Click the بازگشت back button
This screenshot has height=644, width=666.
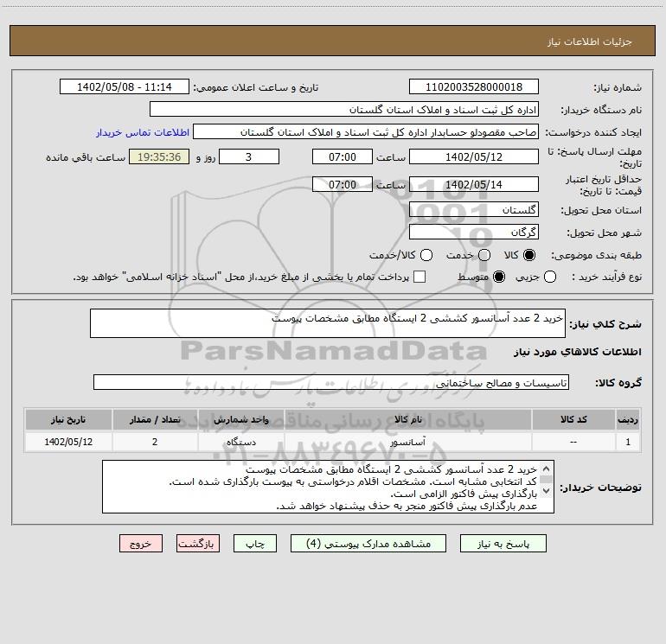coord(198,544)
